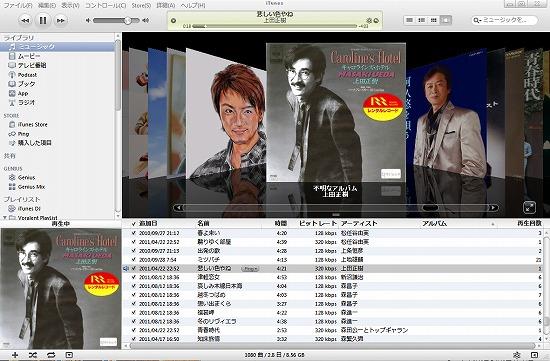Switch to grid view
This screenshot has width=550, height=361.
[x=434, y=20]
